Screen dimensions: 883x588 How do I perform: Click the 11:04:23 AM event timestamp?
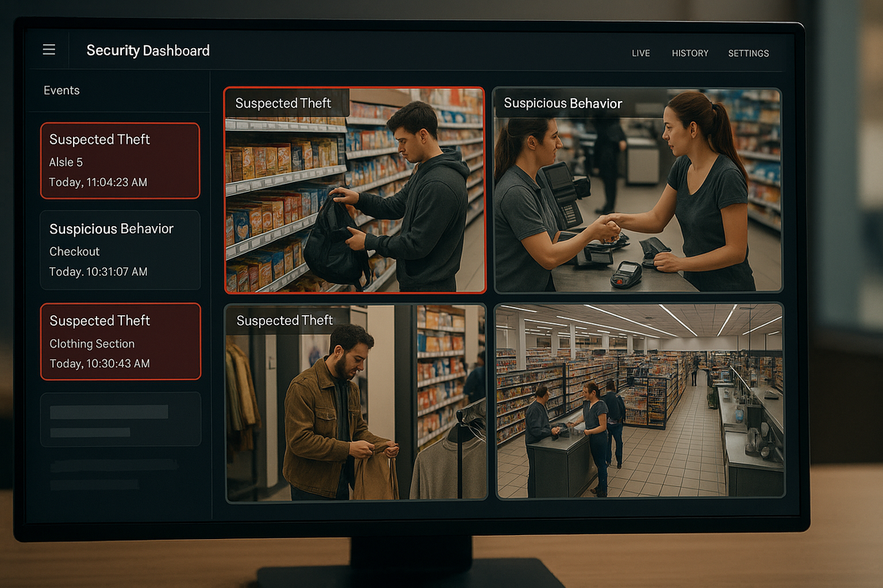pos(98,182)
